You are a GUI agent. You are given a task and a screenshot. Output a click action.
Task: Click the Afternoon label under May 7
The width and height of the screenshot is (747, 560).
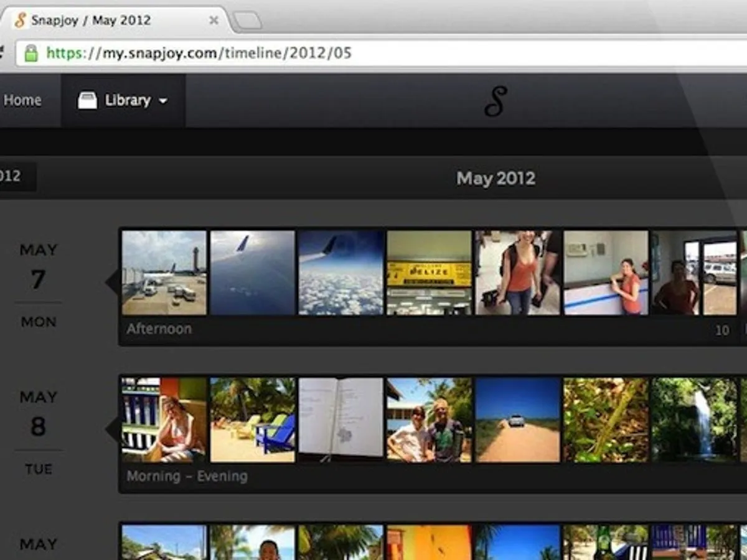(159, 329)
